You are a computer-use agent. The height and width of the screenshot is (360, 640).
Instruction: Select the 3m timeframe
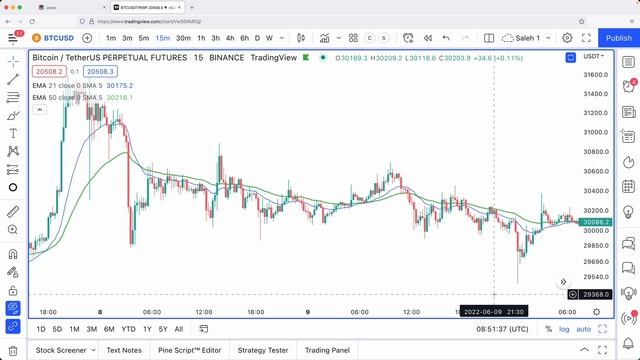[127, 38]
